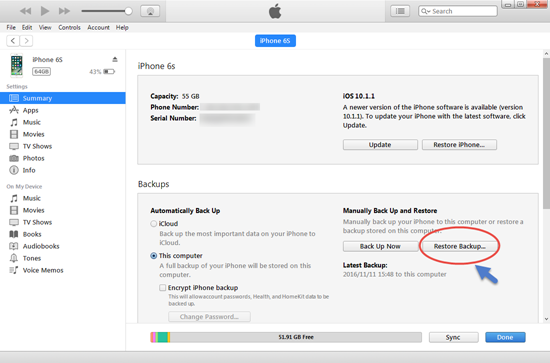Click the Audiobooks icon under On My Device
The image size is (550, 363).
tap(14, 246)
